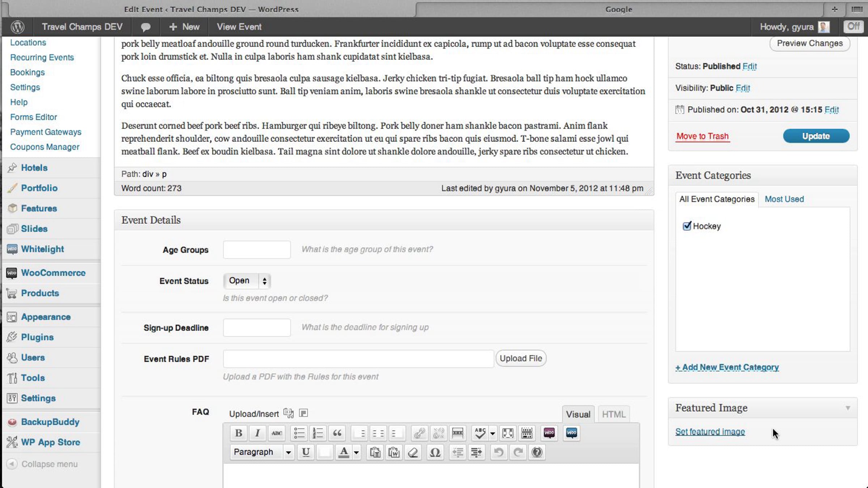868x488 pixels.
Task: Click the underline formatting icon
Action: [306, 452]
